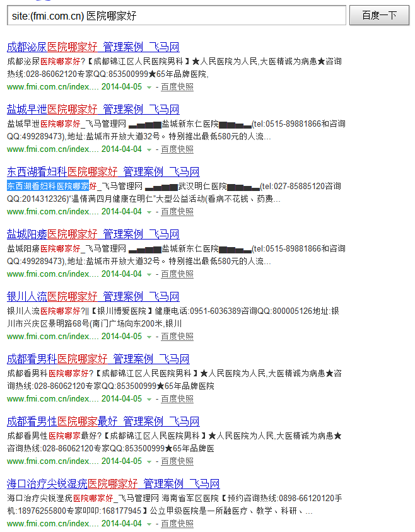
Task: Click green URL under 成都泌尿 result
Action: pyautogui.click(x=52, y=87)
